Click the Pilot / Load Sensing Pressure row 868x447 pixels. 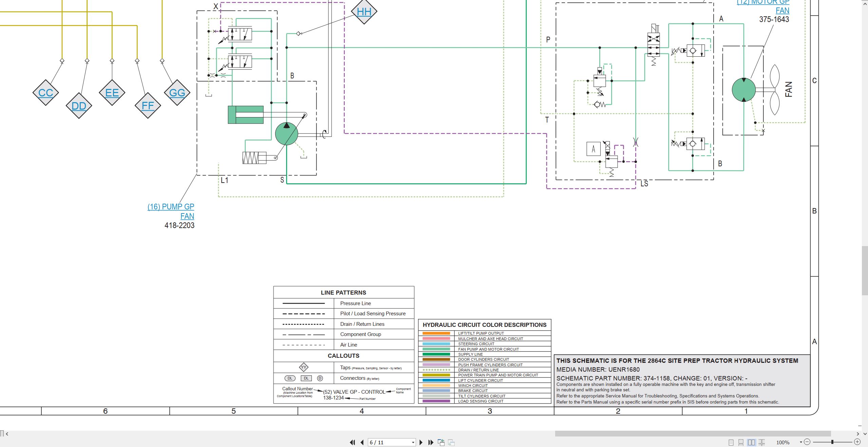(344, 314)
